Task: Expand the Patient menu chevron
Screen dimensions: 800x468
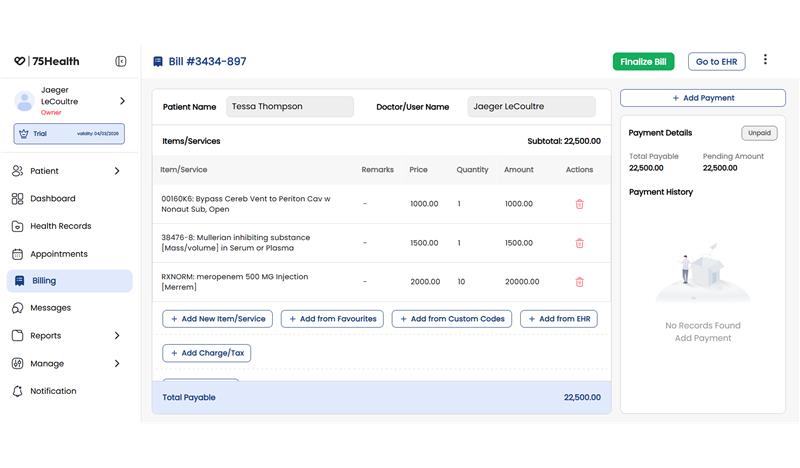Action: [x=117, y=171]
